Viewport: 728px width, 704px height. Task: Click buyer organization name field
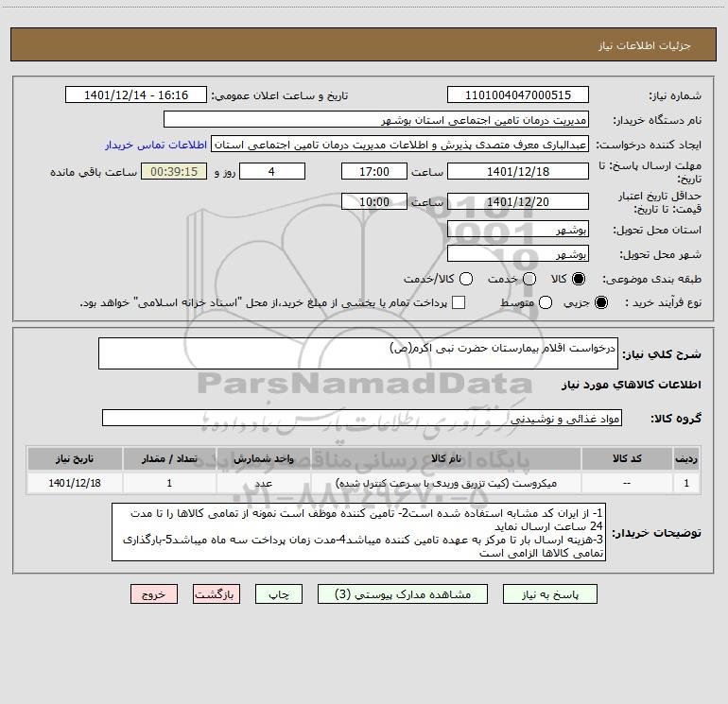[376, 120]
